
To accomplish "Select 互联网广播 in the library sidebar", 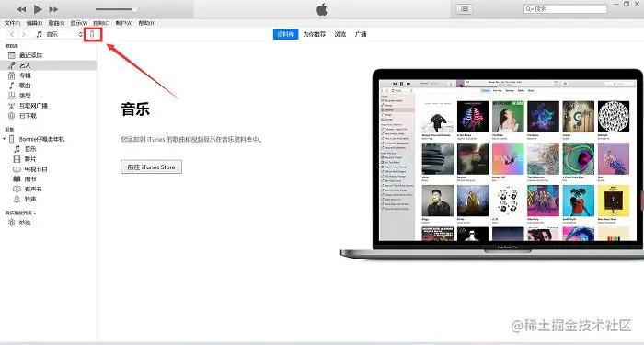I will pos(48,106).
